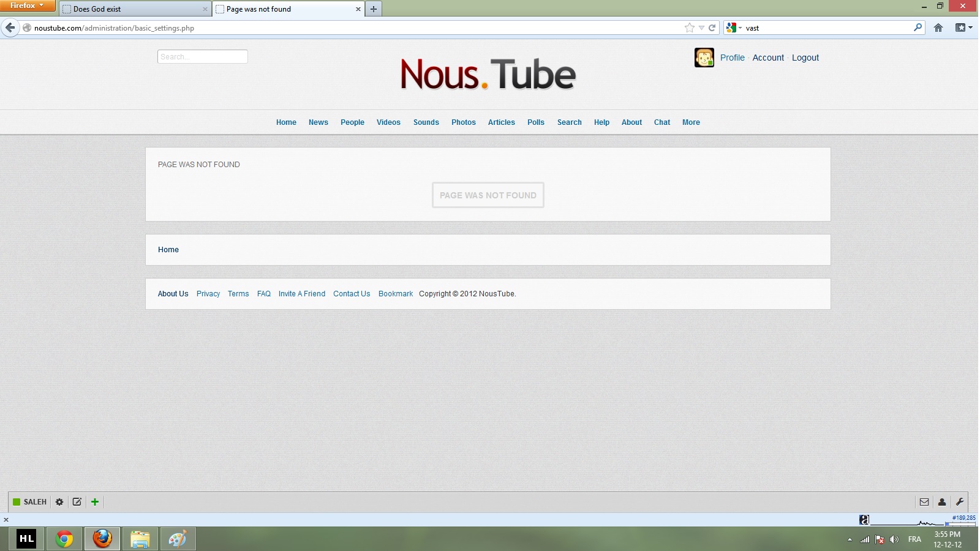Click the Logout link

(805, 58)
